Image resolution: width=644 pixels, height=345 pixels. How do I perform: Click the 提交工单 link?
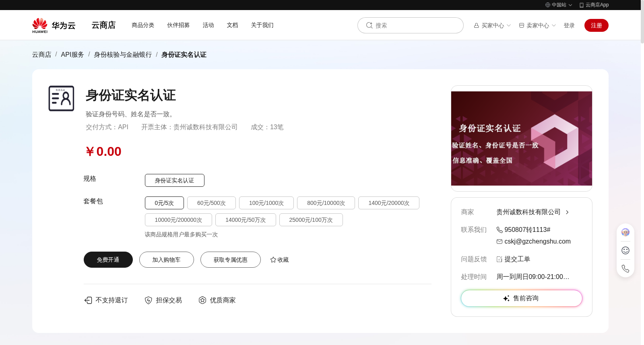pos(517,259)
